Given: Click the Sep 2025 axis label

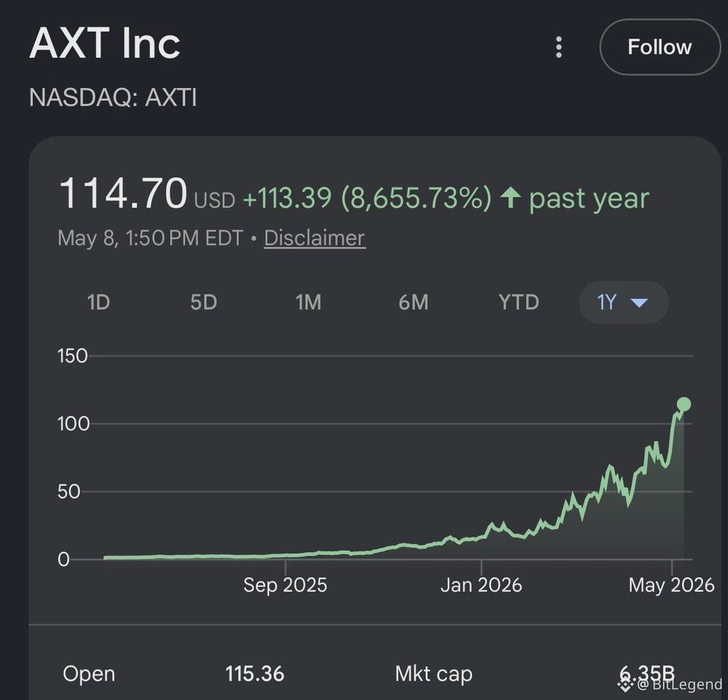Looking at the screenshot, I should (x=285, y=585).
